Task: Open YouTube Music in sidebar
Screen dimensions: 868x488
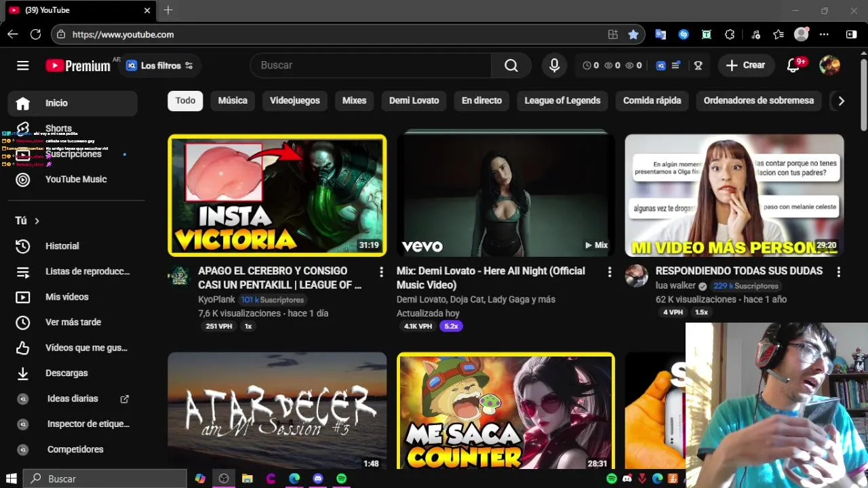Action: 73,179
